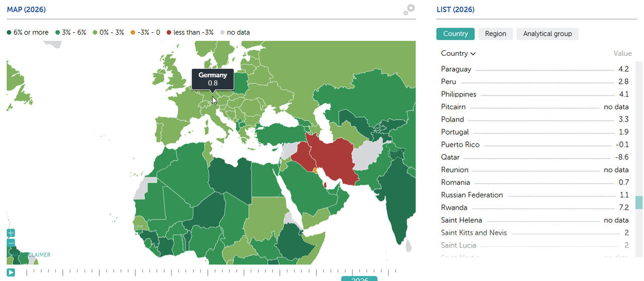Screen dimensions: 644x281
Task: Toggle the 'less than -3%' legend item
Action: [190, 32]
